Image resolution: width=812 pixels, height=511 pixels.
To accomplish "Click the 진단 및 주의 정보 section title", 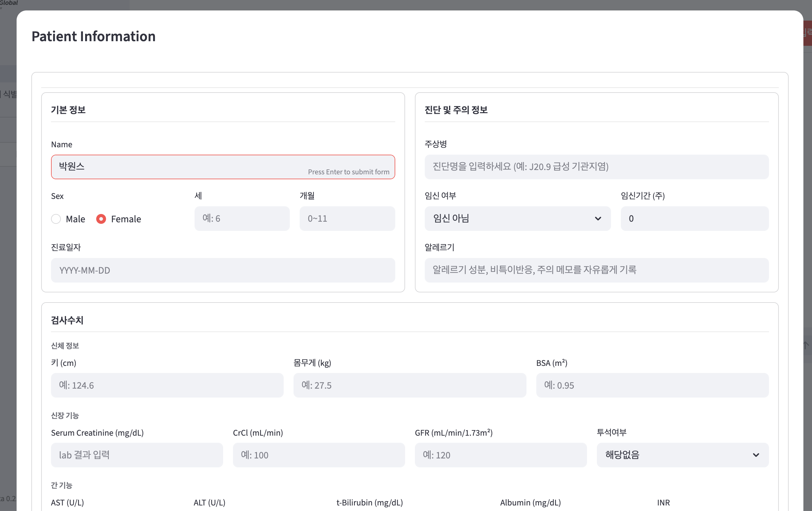I will coord(456,110).
